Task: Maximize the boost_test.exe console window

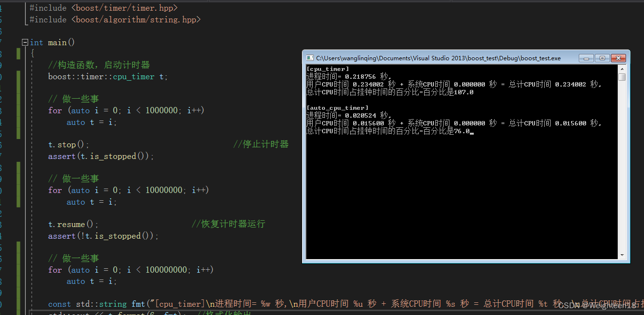Action: [602, 58]
